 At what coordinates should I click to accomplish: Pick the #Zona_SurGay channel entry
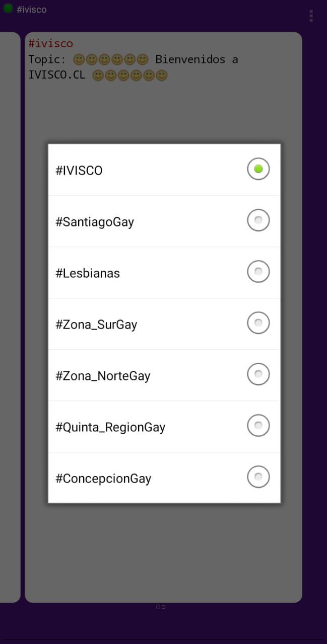[x=96, y=325]
